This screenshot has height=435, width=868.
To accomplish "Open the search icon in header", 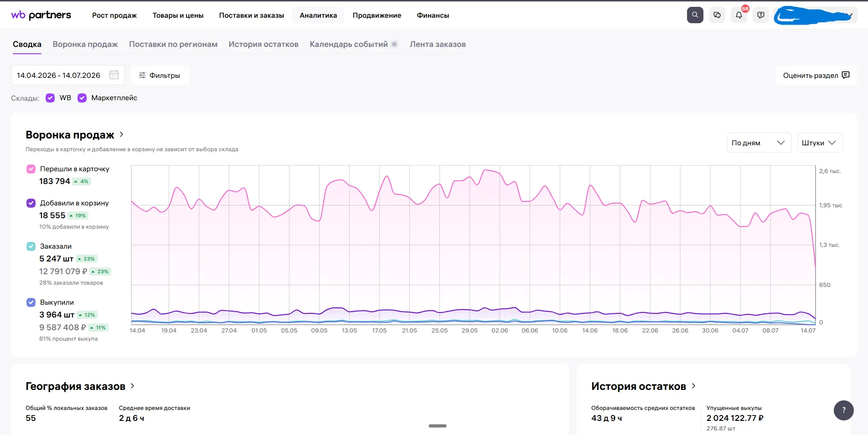I will [695, 15].
